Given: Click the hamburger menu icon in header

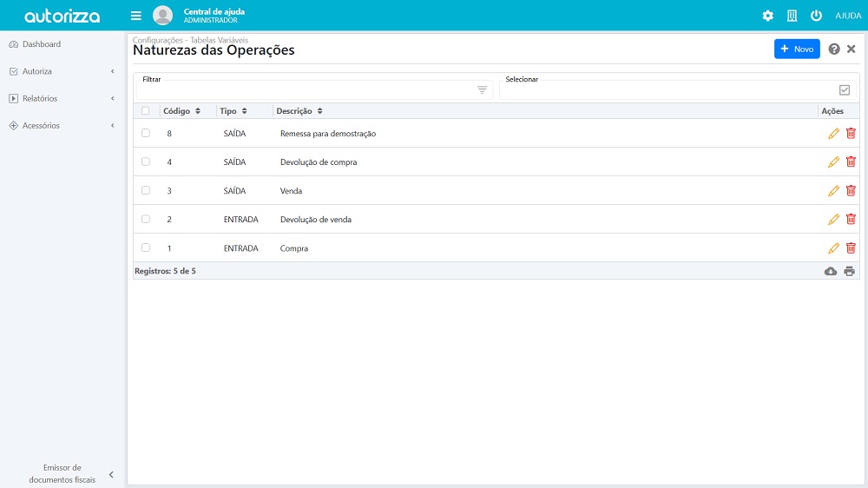Looking at the screenshot, I should click(x=136, y=16).
